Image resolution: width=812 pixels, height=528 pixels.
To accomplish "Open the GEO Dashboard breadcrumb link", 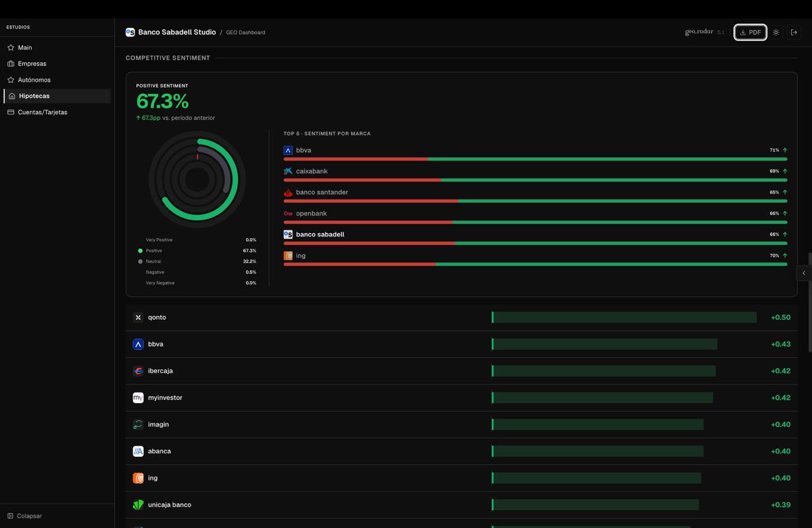I will pos(246,32).
